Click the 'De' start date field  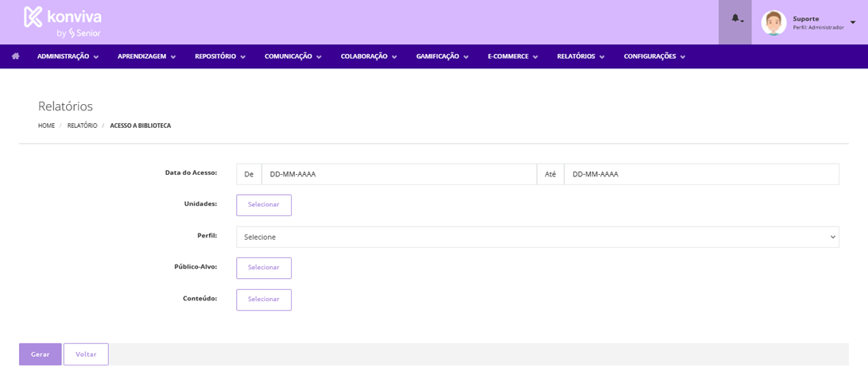pos(398,174)
